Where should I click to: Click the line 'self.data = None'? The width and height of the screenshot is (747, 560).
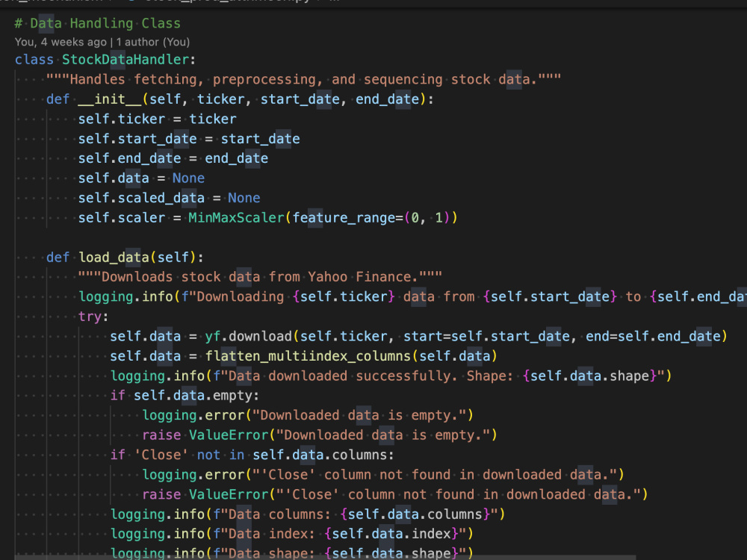coord(141,178)
